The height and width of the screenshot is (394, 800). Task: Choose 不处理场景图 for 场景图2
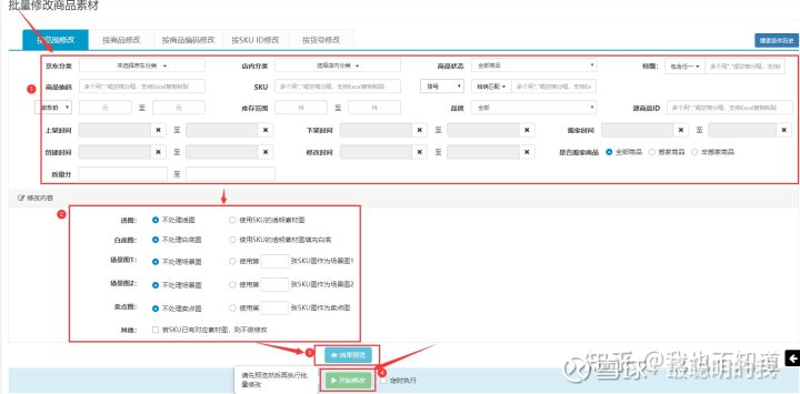point(156,285)
